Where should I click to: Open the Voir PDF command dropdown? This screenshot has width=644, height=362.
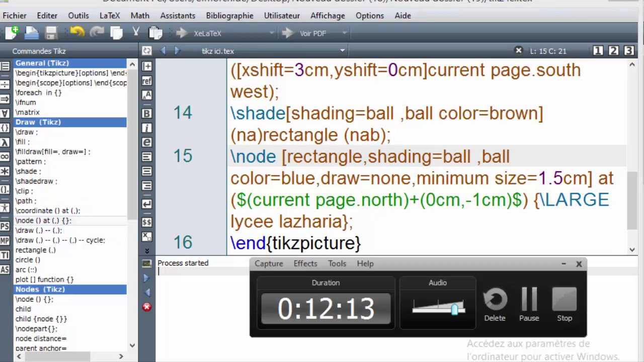coord(345,33)
